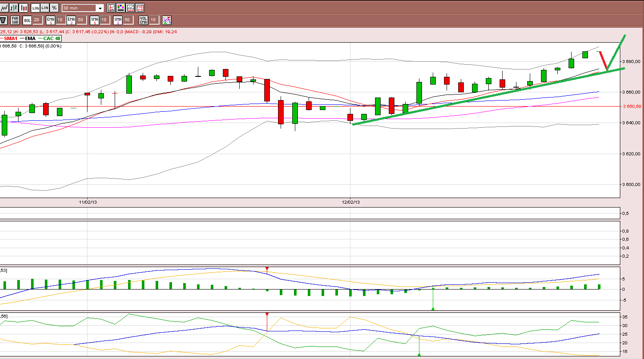This screenshot has height=359, width=644.
Task: Open the 30 min timeframe dropdown
Action: [83, 8]
